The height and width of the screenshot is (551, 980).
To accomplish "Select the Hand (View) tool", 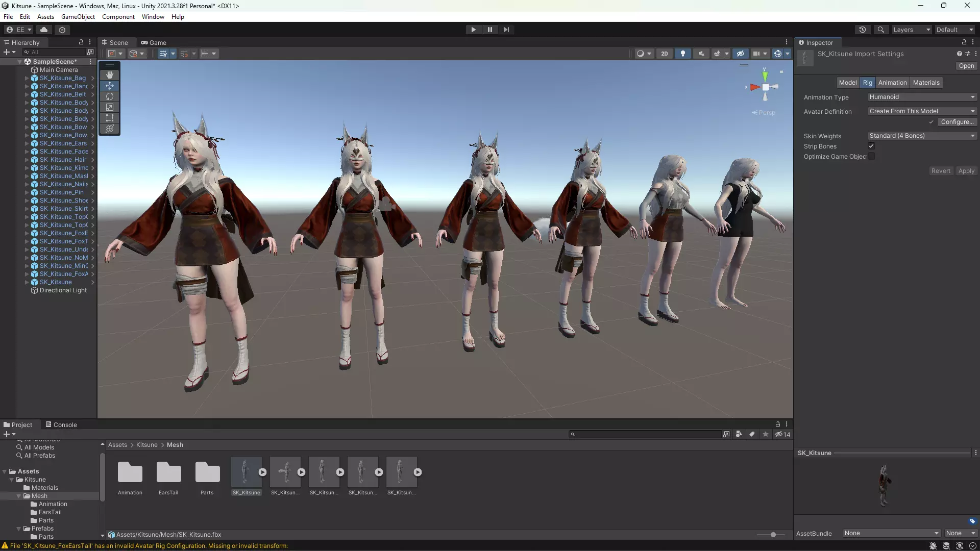I will coord(110,74).
